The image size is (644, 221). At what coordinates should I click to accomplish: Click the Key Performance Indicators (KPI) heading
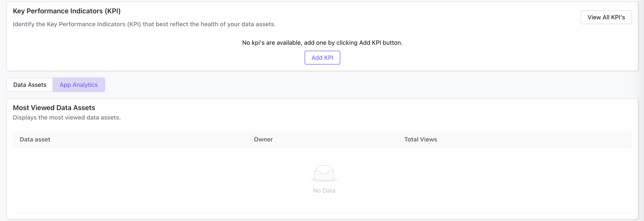click(67, 11)
